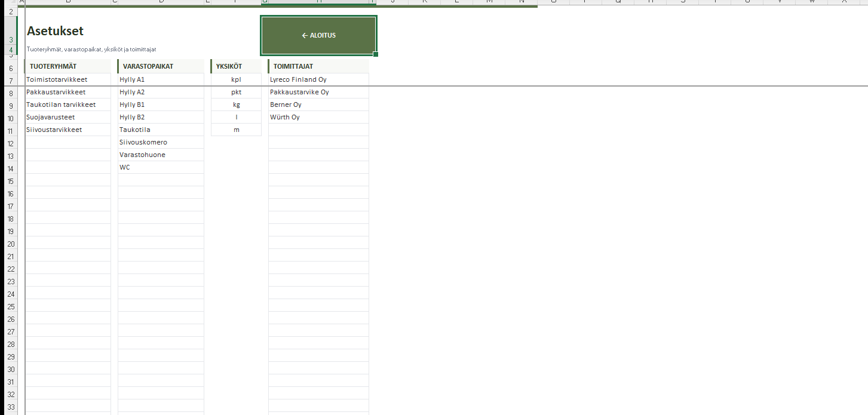Select row 20 via its row header

coord(11,244)
